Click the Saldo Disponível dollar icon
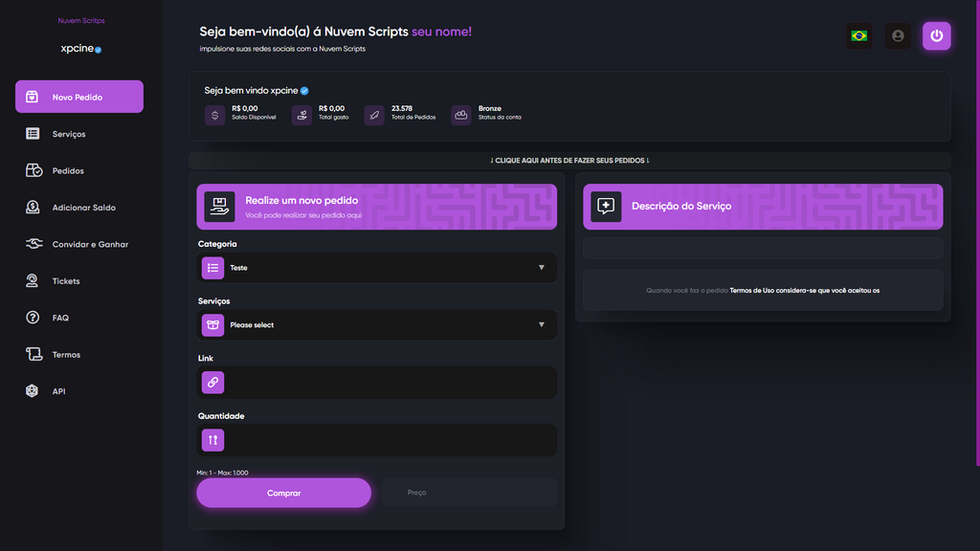The width and height of the screenshot is (980, 551). (x=214, y=114)
